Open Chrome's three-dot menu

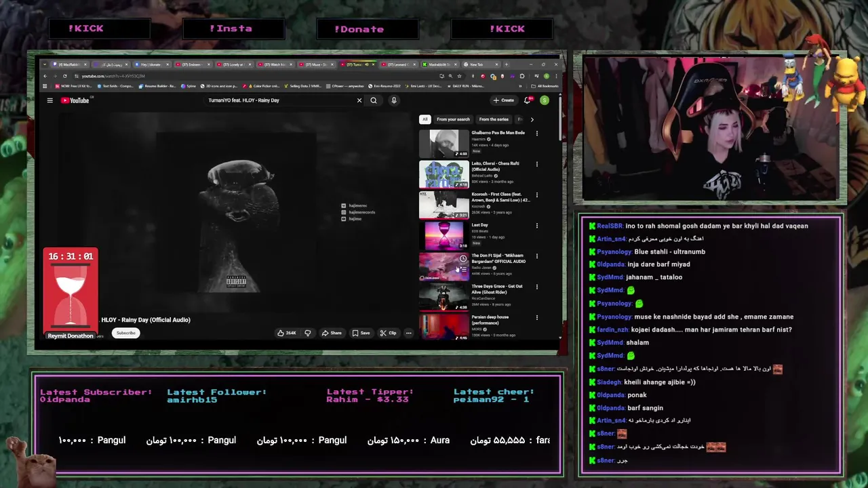[555, 76]
